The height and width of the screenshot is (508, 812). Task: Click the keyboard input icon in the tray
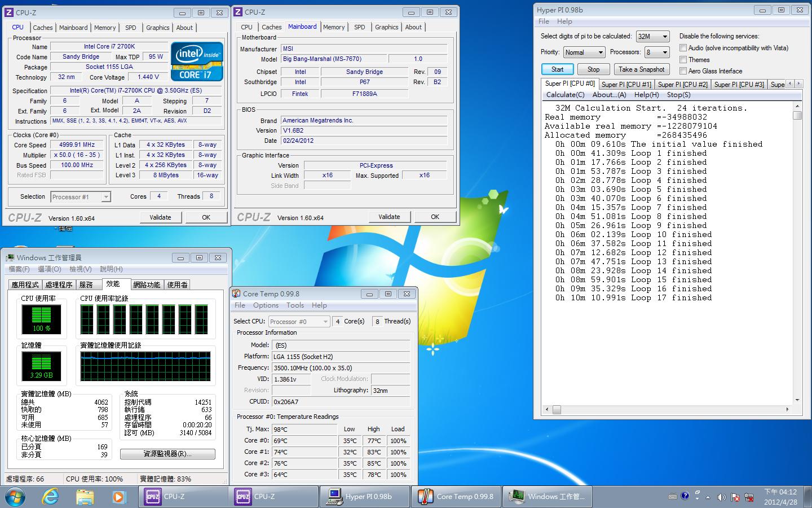pos(673,497)
